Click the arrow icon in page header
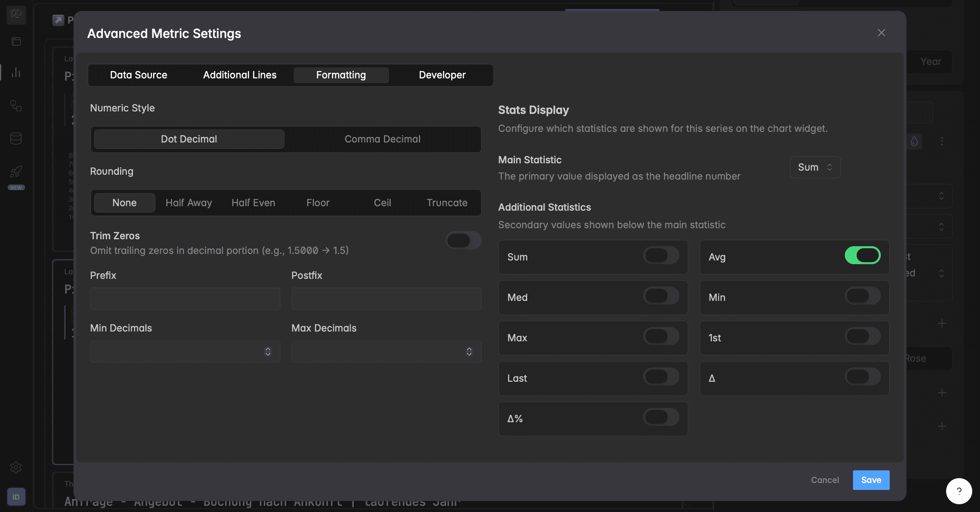This screenshot has height=512, width=980. pyautogui.click(x=58, y=20)
